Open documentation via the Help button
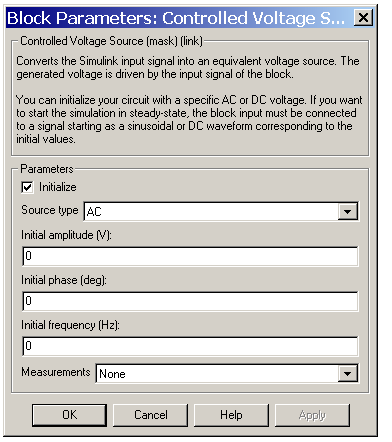Screen dimensions: 392x442 pos(231,415)
